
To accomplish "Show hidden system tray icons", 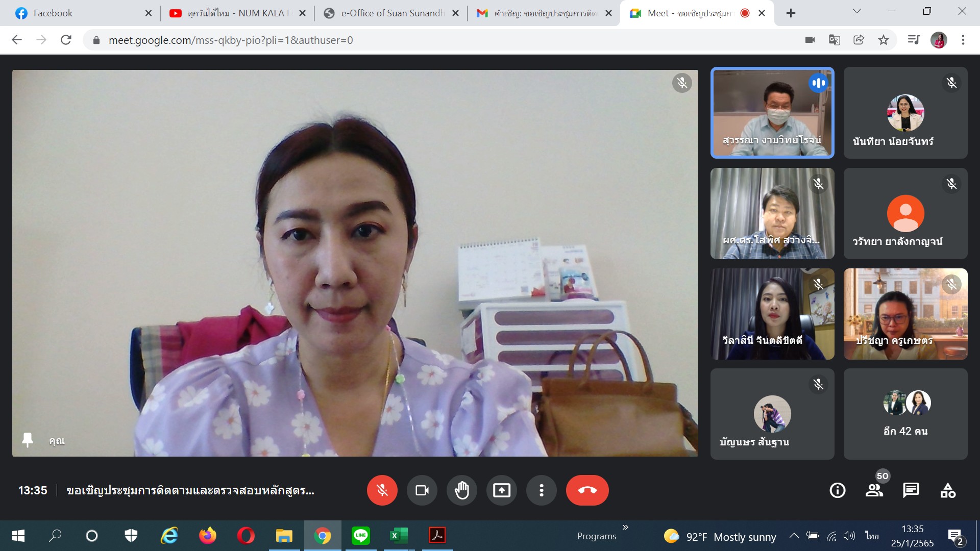I will [x=794, y=536].
